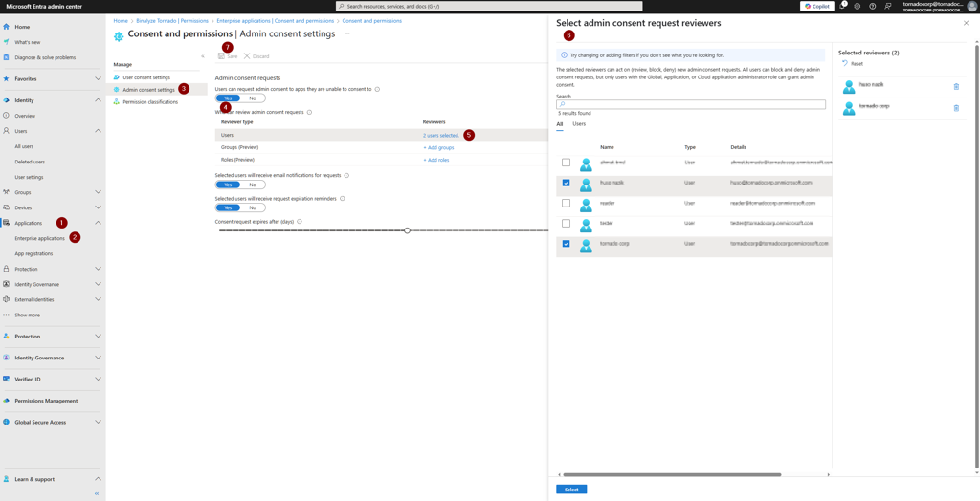Check the box for user ahmet
The image size is (980, 501).
coord(566,163)
